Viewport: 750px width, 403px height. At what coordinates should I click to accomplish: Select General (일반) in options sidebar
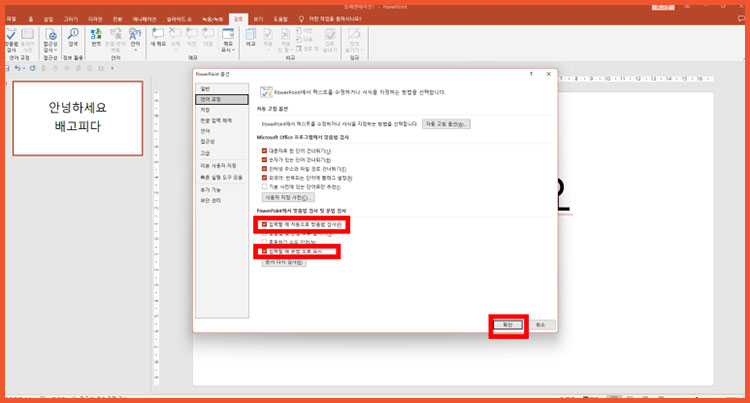click(x=222, y=89)
